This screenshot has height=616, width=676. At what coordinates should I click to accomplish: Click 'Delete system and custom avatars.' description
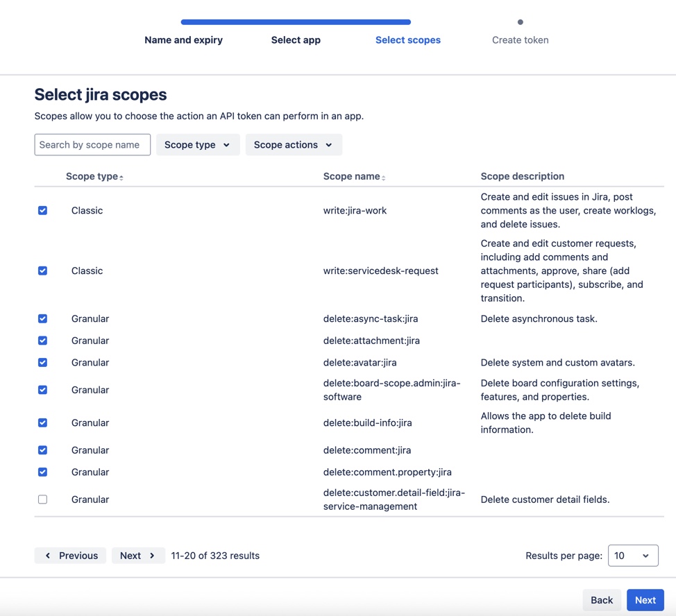pyautogui.click(x=557, y=363)
